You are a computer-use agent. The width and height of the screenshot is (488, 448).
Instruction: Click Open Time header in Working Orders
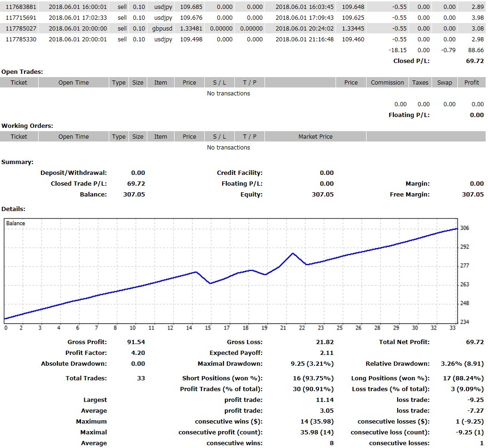pyautogui.click(x=73, y=137)
